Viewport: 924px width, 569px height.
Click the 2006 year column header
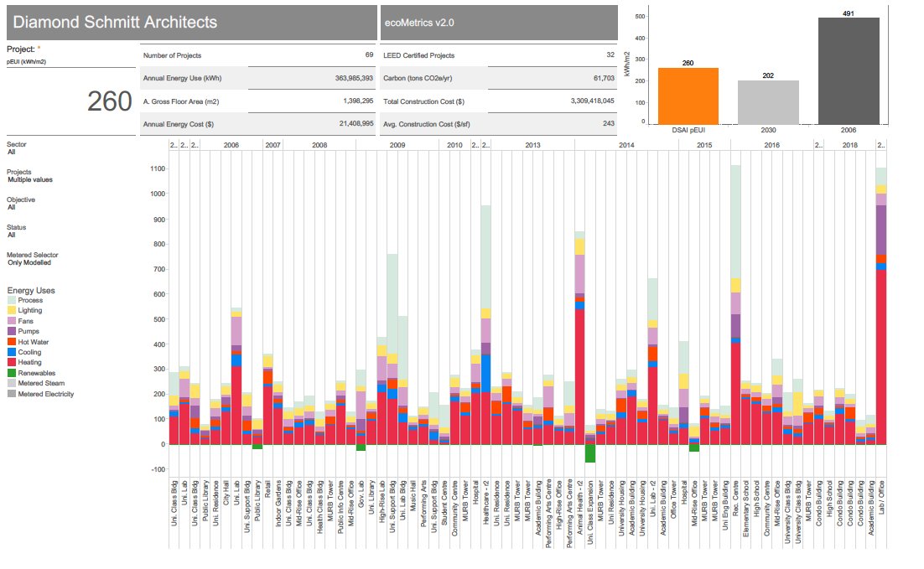231,145
